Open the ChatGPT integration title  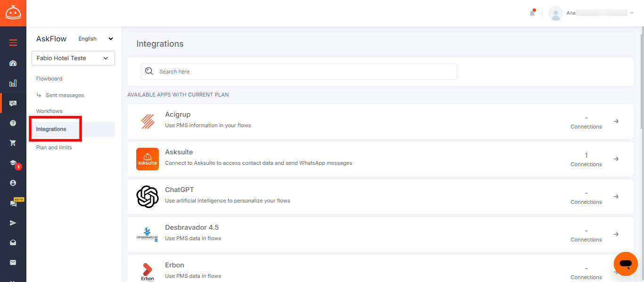pyautogui.click(x=180, y=190)
